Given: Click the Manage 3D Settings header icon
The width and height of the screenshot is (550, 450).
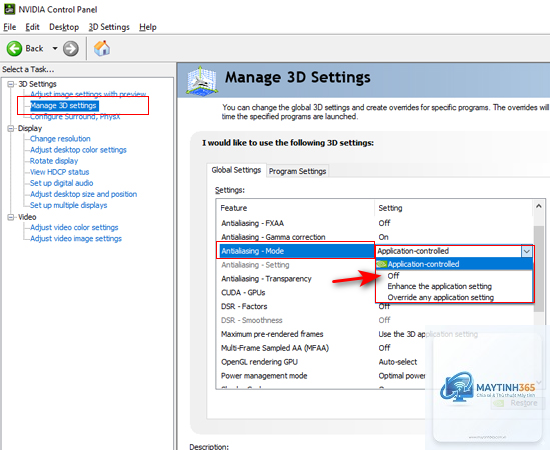Looking at the screenshot, I should click(x=201, y=80).
